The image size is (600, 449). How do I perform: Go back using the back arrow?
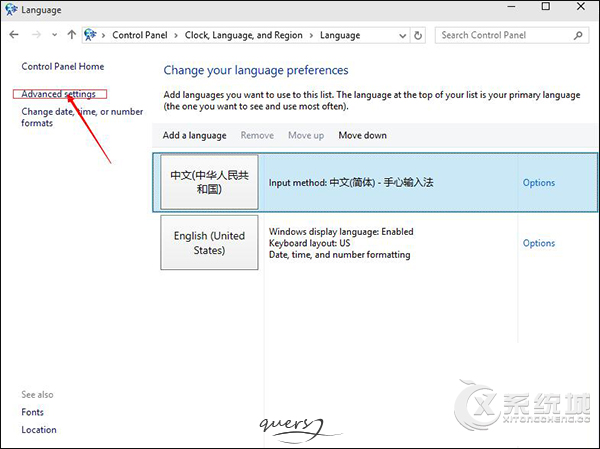14,35
